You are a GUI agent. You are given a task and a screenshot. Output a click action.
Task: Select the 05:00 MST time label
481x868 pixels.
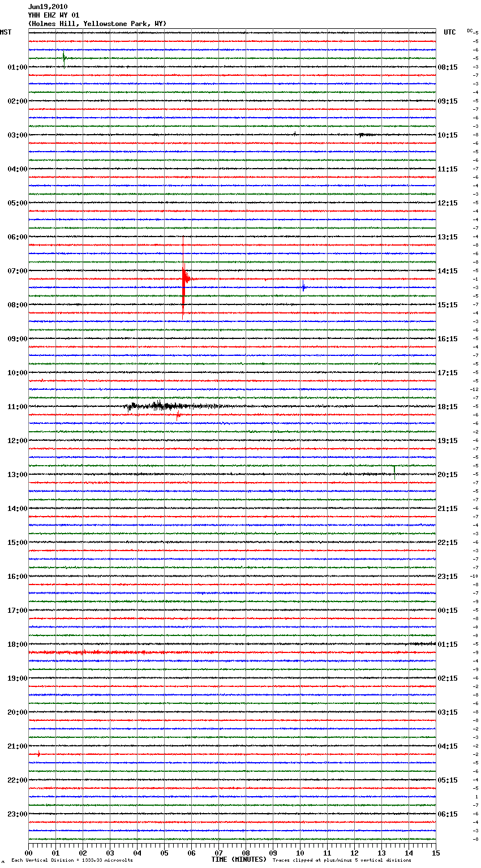[17, 203]
